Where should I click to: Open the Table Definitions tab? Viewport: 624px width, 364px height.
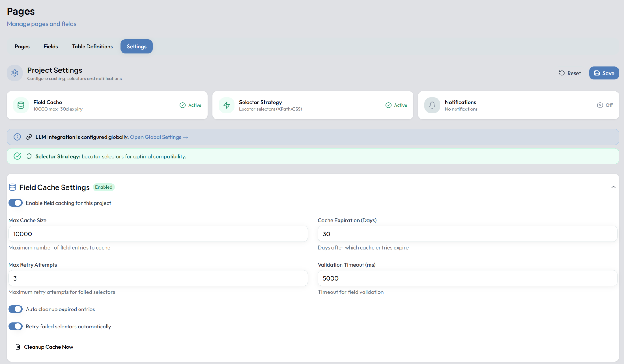click(x=92, y=47)
